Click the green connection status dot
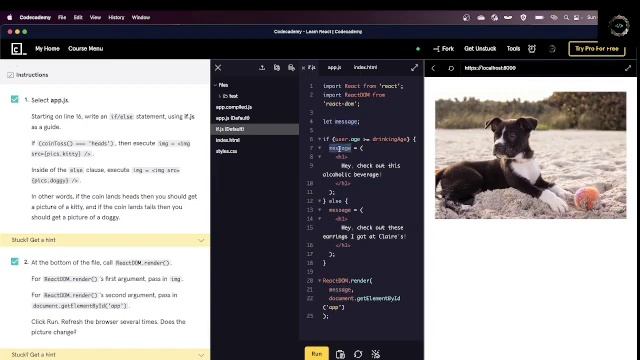 [418, 49]
